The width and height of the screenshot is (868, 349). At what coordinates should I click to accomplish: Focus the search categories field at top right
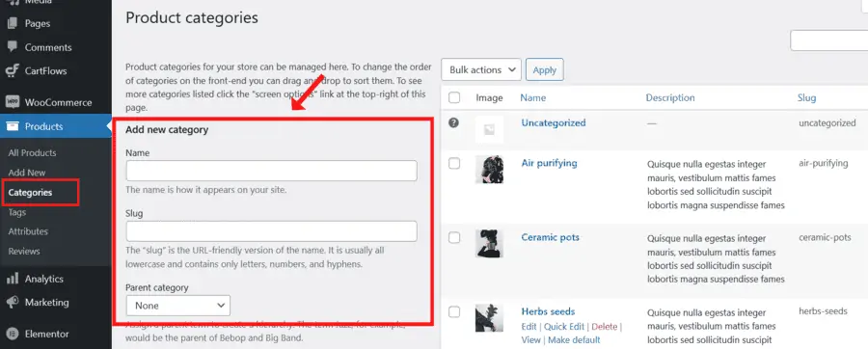click(x=828, y=40)
